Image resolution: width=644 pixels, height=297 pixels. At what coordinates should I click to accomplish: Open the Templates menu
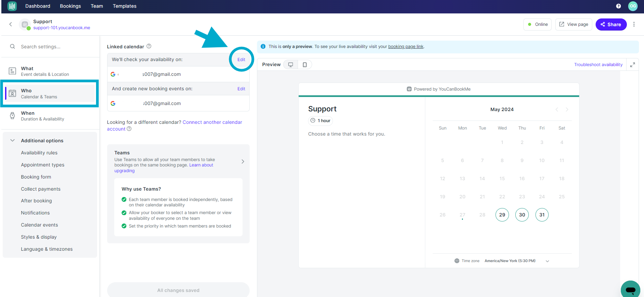(x=125, y=6)
